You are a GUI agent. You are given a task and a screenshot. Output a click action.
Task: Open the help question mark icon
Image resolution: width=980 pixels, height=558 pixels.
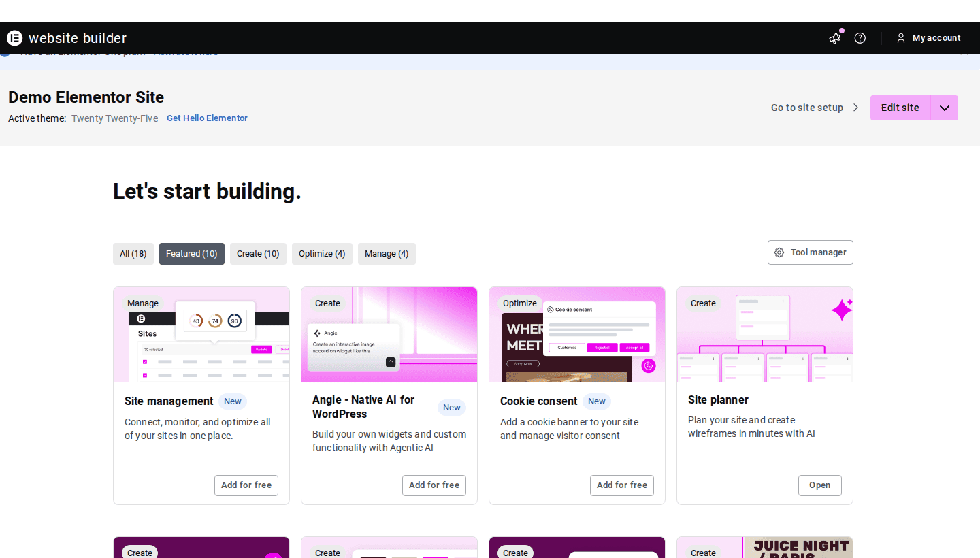[860, 38]
